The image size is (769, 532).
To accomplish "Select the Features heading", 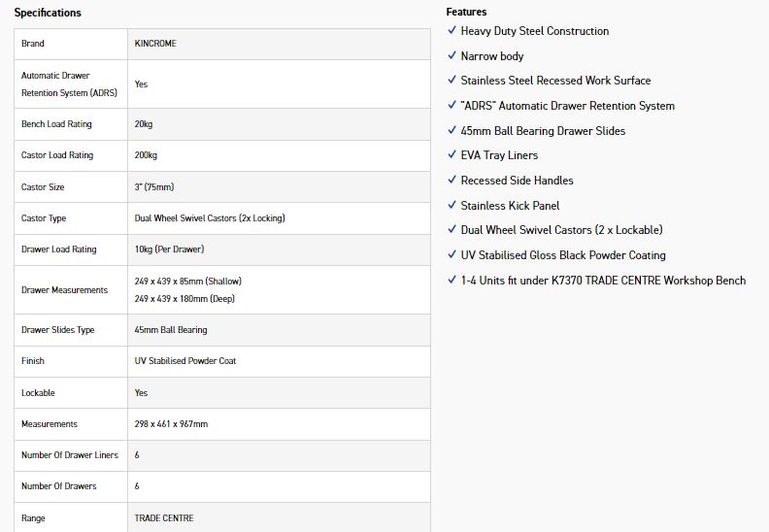I will (x=466, y=12).
